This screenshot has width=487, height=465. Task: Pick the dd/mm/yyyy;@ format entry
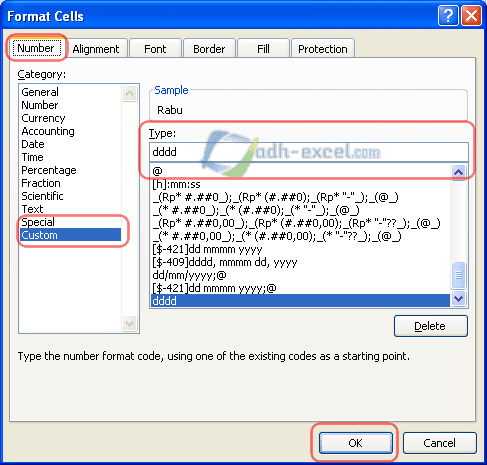pyautogui.click(x=189, y=275)
